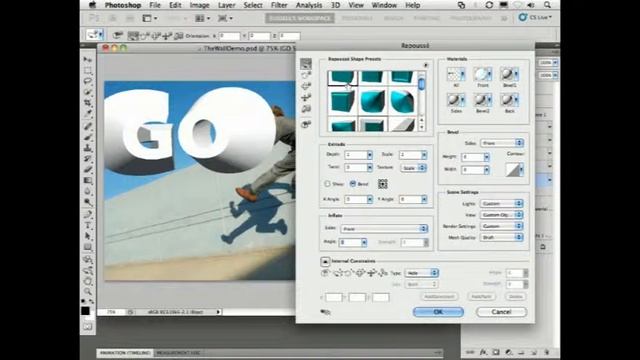Open the Depth value slider arrow

tap(369, 155)
